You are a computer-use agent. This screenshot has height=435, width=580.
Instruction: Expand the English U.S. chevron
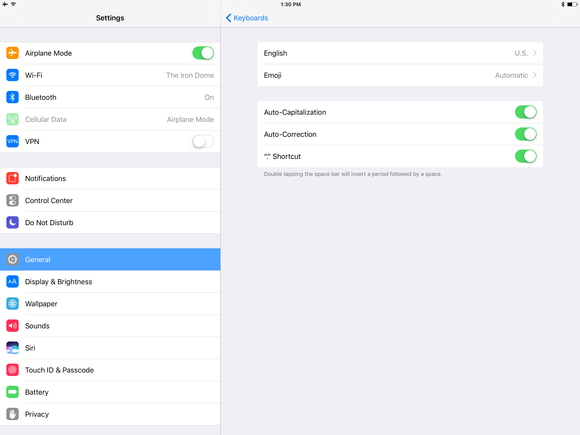(x=535, y=53)
